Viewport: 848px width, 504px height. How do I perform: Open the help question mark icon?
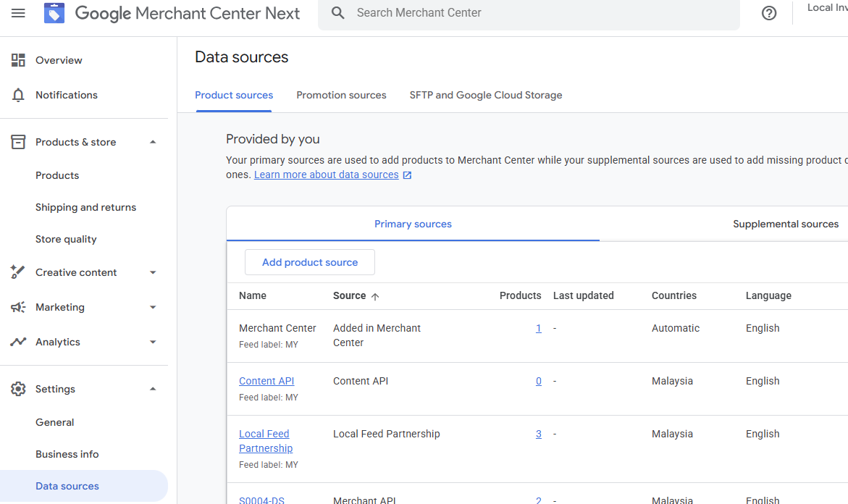coord(769,13)
